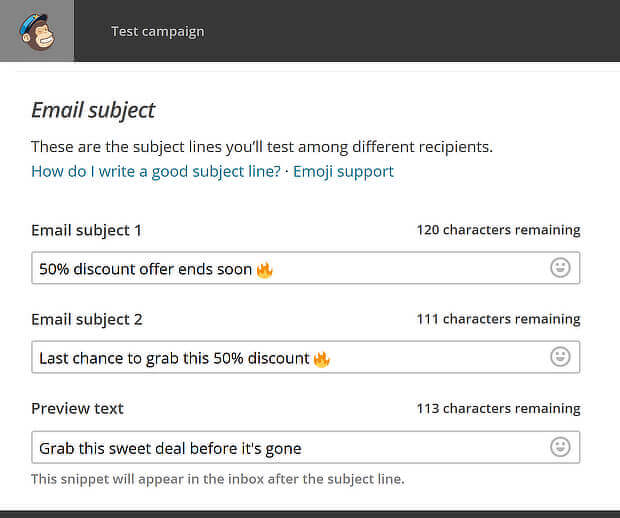This screenshot has height=518, width=620.
Task: Click the 'Preview text' field label
Action: pyautogui.click(x=78, y=408)
